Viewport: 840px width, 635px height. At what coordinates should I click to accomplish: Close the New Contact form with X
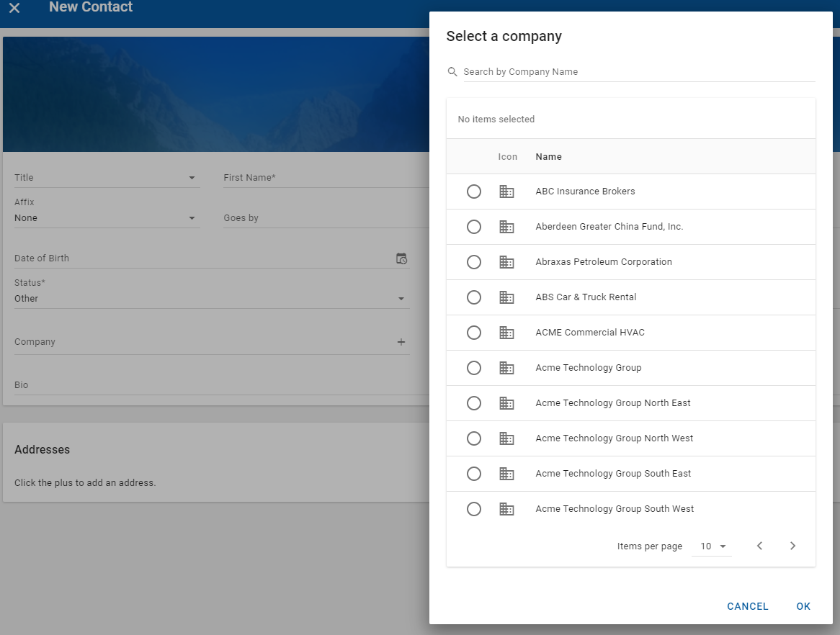[14, 8]
